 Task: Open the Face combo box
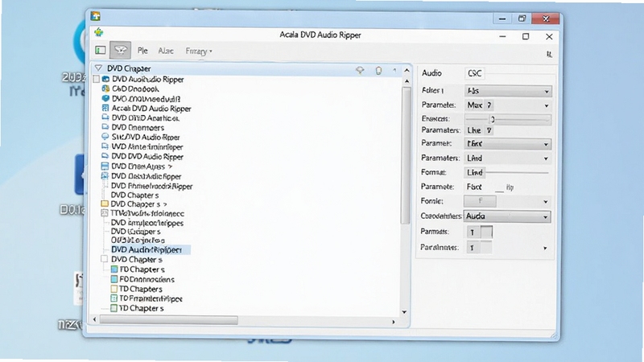[x=508, y=144]
